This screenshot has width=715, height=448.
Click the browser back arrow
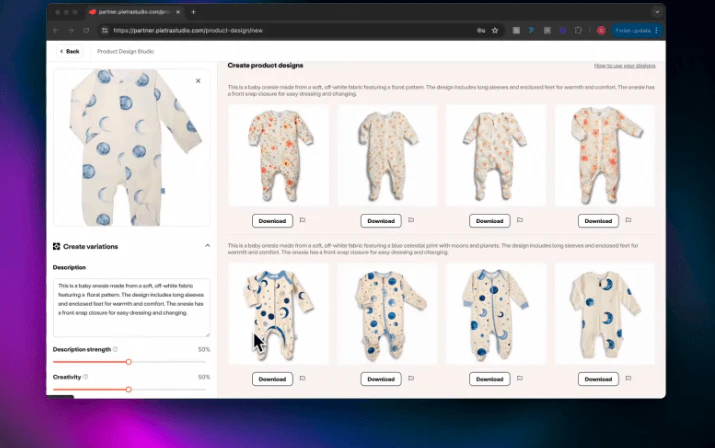pyautogui.click(x=56, y=31)
